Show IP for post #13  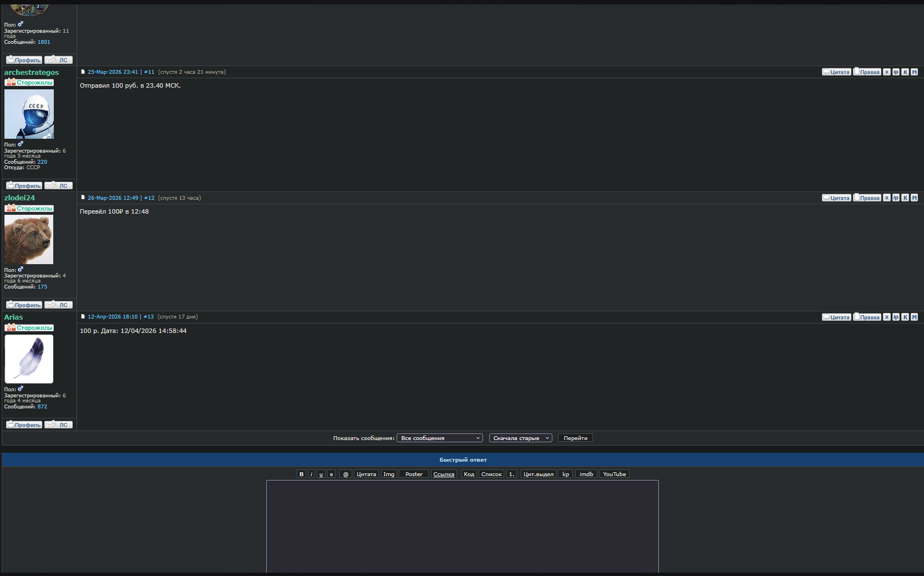click(x=896, y=317)
